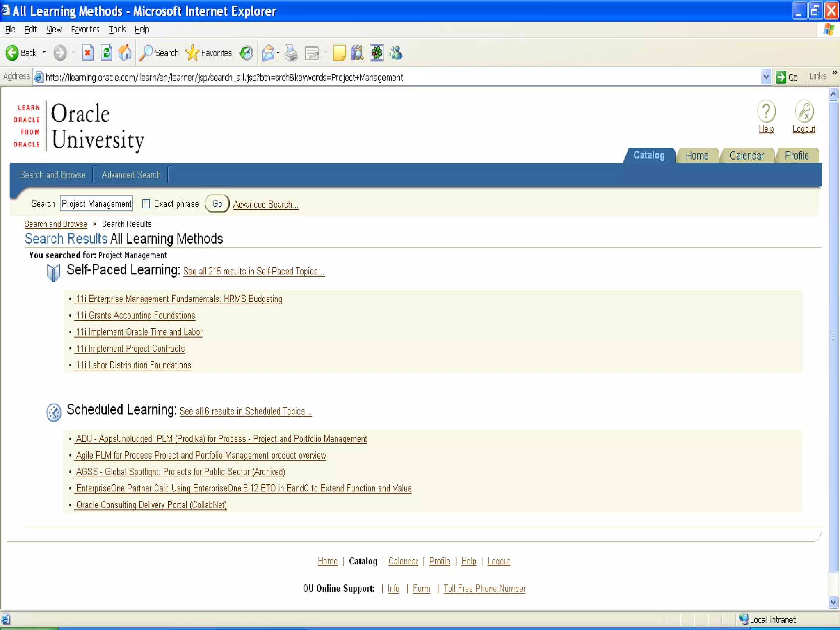
Task: Click the browser Home house icon
Action: 125,53
